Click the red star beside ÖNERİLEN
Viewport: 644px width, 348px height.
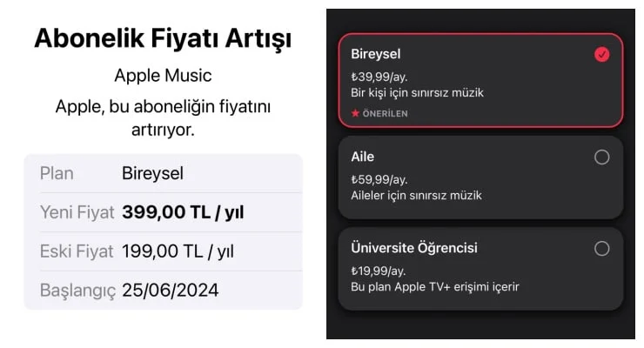pos(354,113)
